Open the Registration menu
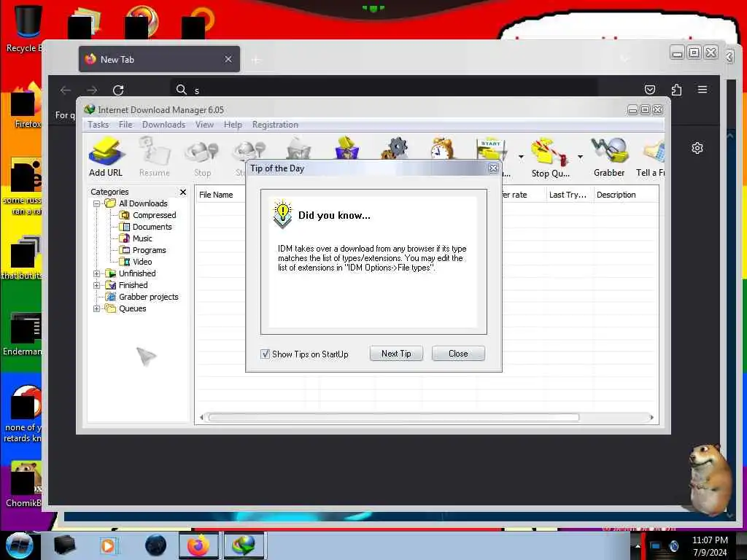Viewport: 747px width, 560px height. tap(275, 124)
